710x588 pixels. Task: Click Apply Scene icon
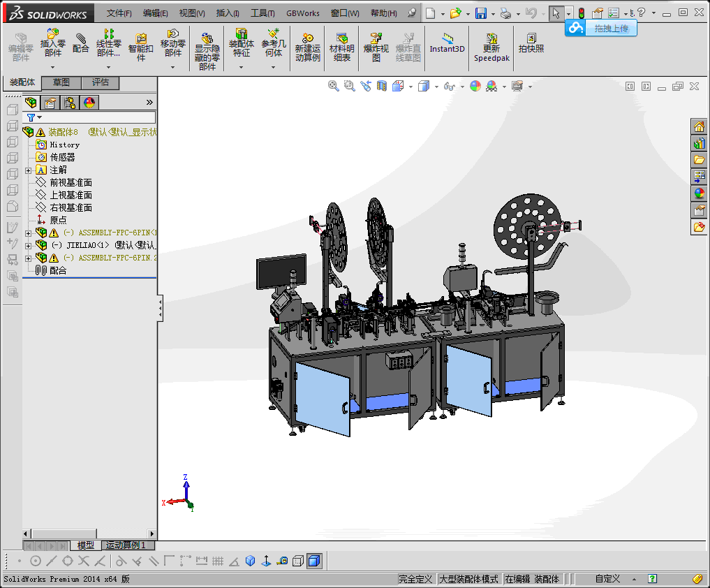pyautogui.click(x=491, y=86)
